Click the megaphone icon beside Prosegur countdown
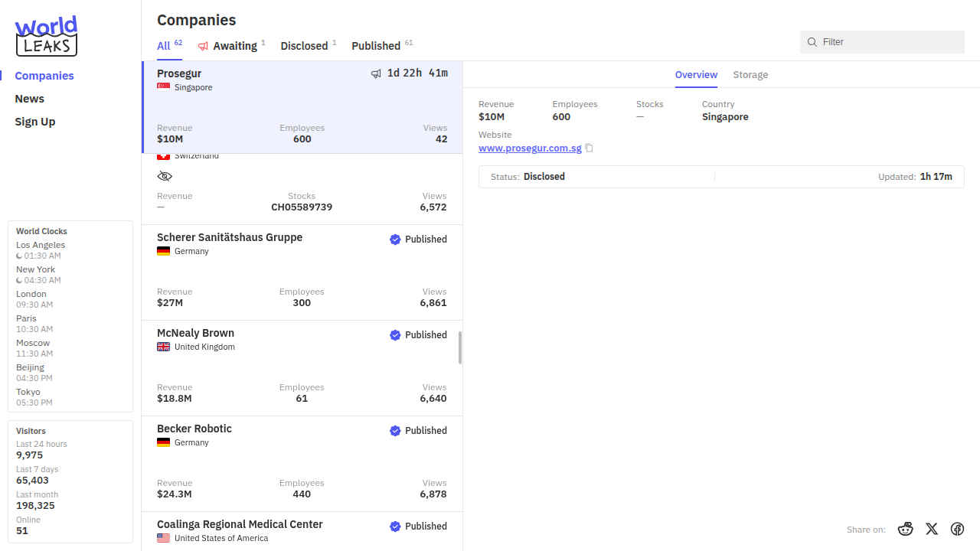This screenshot has height=551, width=980. pos(376,73)
